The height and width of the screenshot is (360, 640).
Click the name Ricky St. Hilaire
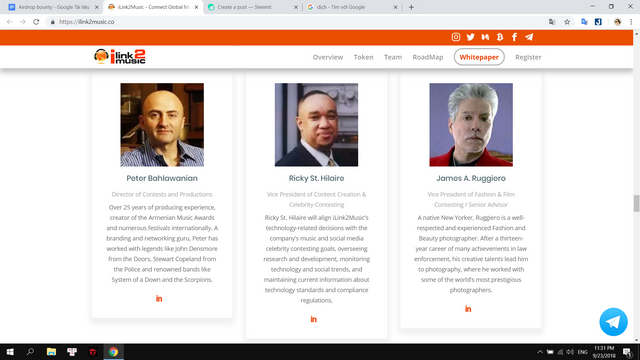tap(316, 178)
